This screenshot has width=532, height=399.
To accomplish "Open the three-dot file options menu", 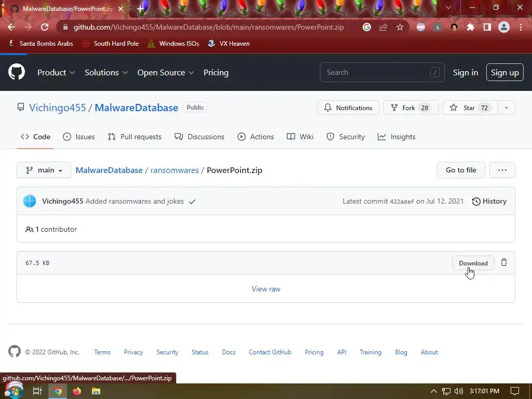I will 502,170.
